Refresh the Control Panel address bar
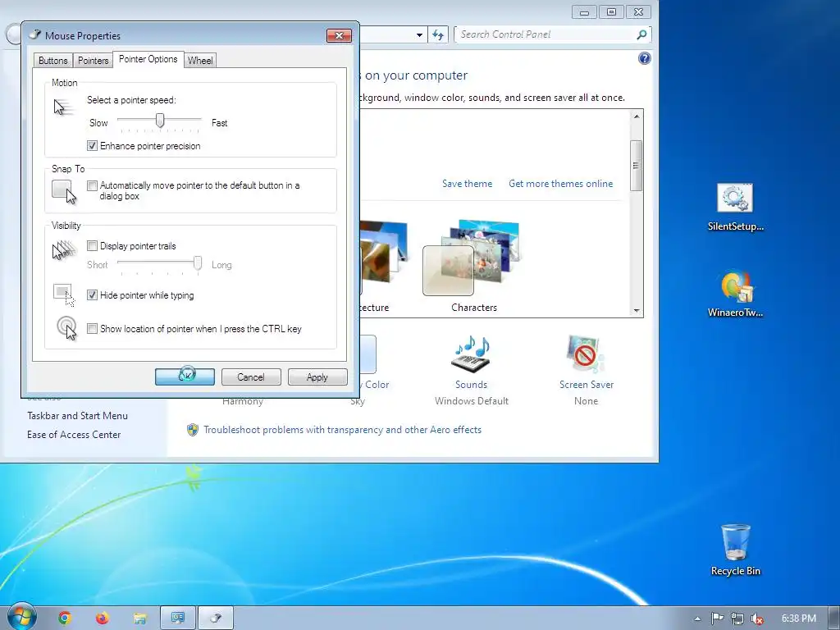 438,34
